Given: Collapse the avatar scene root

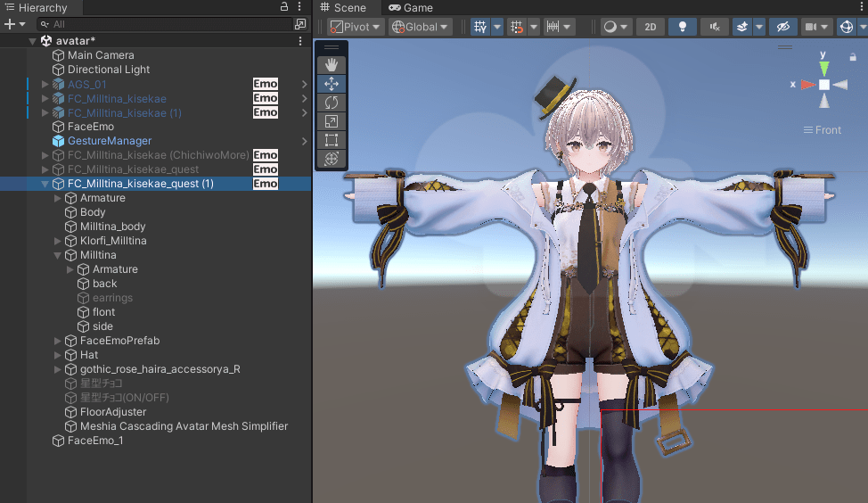Looking at the screenshot, I should pos(32,41).
